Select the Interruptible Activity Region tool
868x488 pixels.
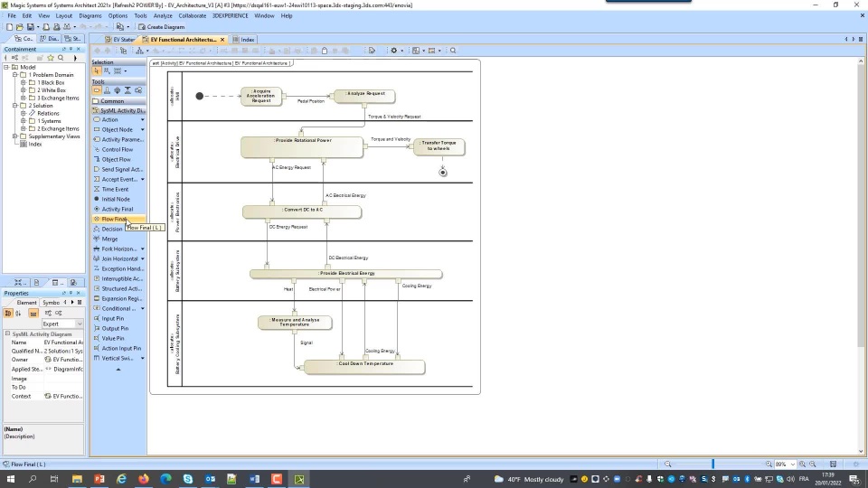118,279
